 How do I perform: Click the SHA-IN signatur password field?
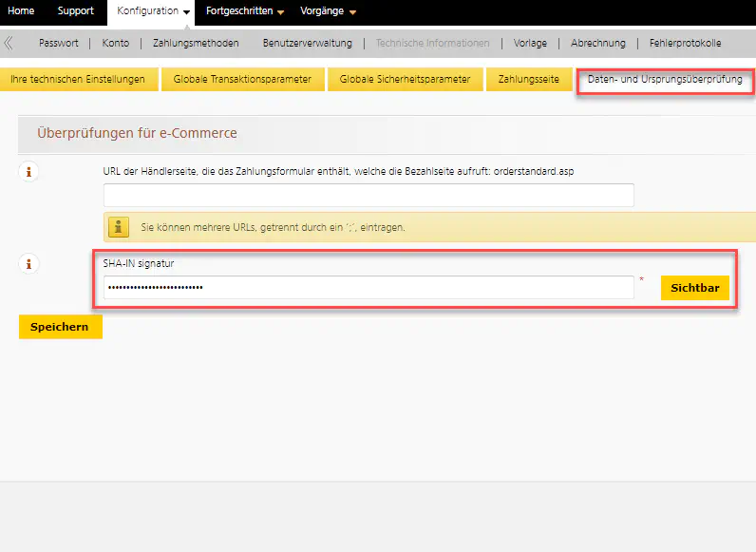pyautogui.click(x=369, y=287)
